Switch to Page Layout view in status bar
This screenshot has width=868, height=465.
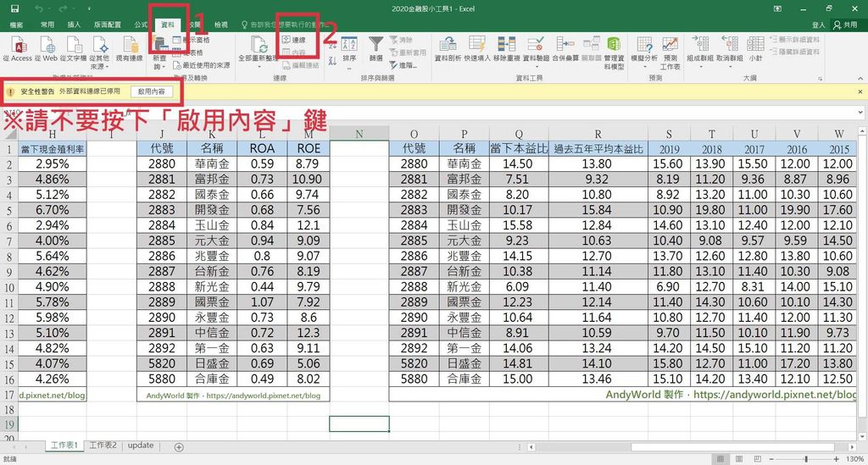point(739,459)
